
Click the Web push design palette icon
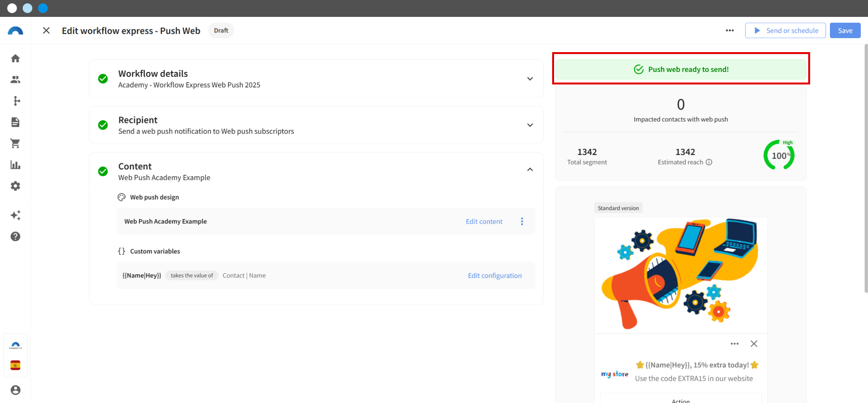tap(122, 197)
